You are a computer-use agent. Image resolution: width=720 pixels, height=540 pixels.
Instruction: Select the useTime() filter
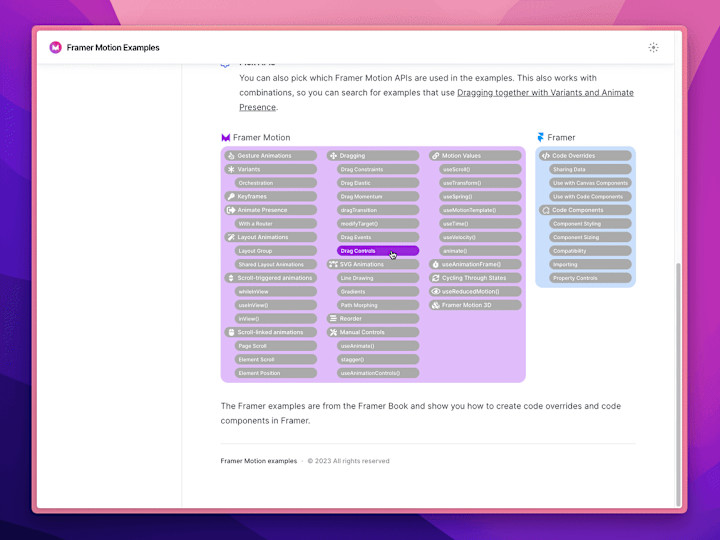[480, 224]
